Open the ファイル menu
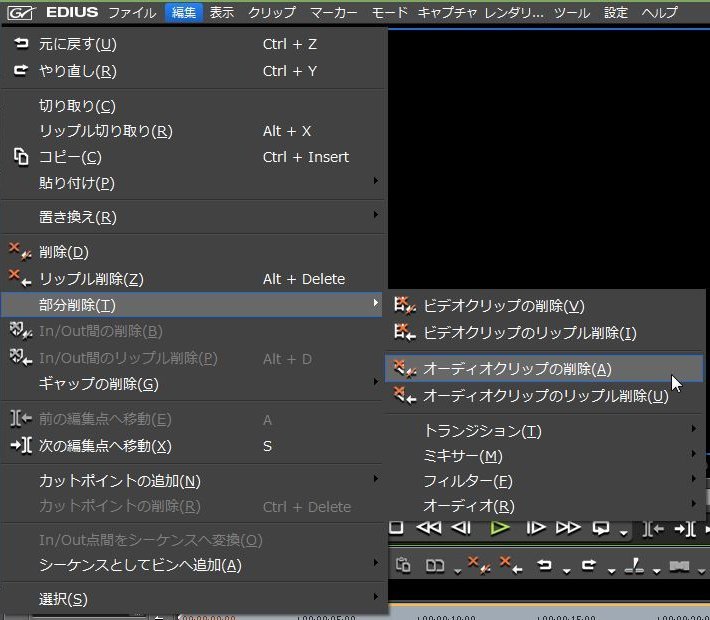The height and width of the screenshot is (620, 710). (x=132, y=12)
